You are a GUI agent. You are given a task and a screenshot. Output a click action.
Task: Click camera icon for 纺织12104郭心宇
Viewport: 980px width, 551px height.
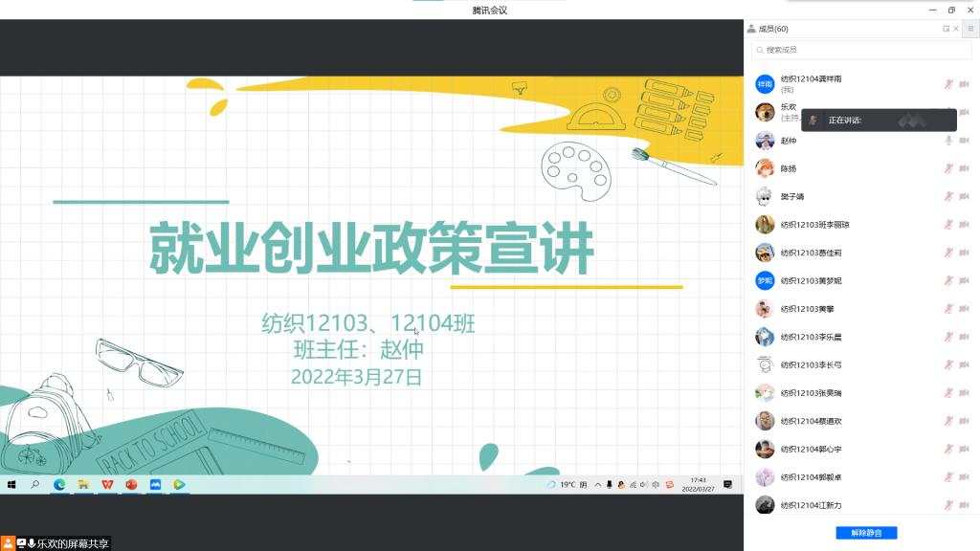click(964, 449)
